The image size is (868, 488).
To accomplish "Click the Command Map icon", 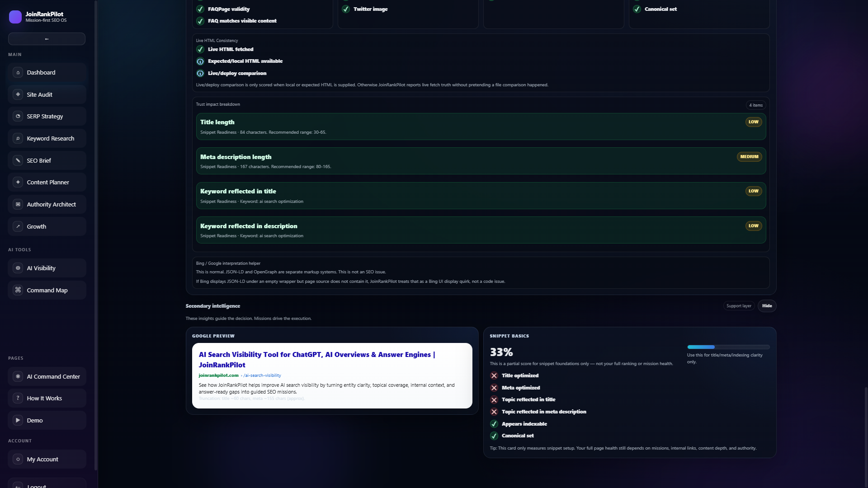I will pos(18,290).
